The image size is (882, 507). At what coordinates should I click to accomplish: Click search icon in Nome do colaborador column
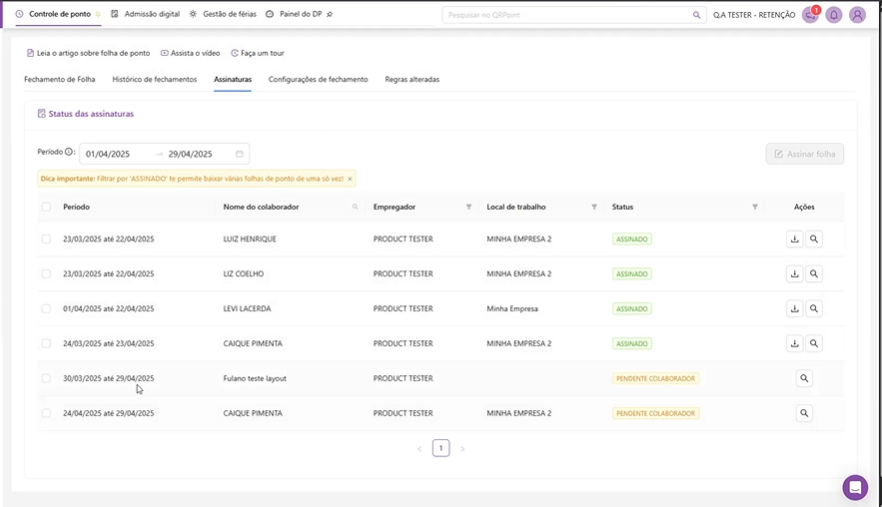355,207
